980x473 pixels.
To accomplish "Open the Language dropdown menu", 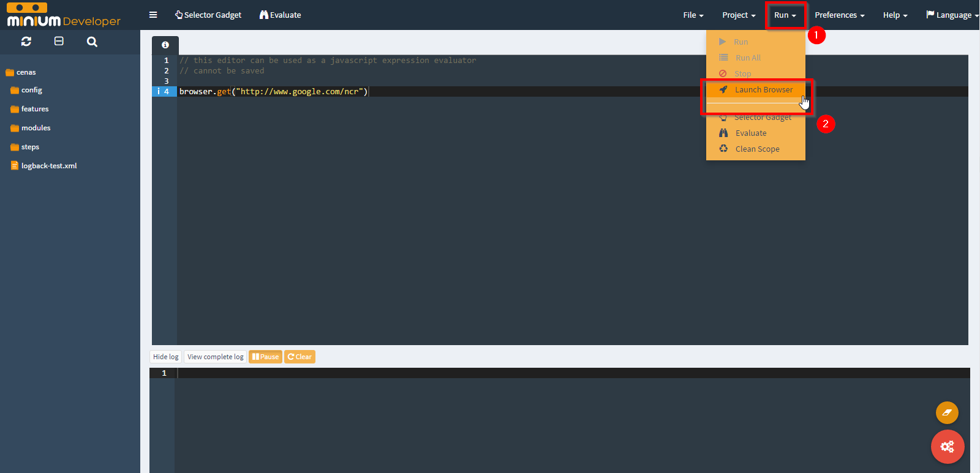I will (952, 15).
